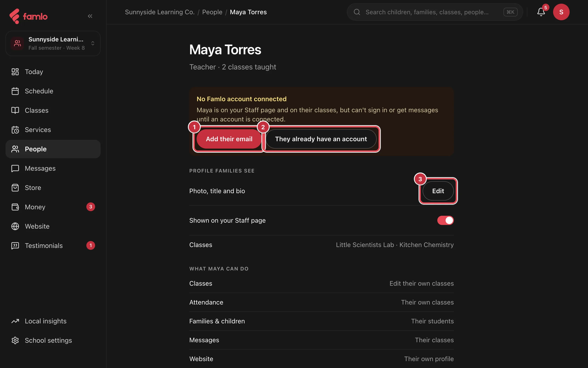Click the Services calendar-clock icon
Viewport: 588px width, 368px height.
pos(15,130)
